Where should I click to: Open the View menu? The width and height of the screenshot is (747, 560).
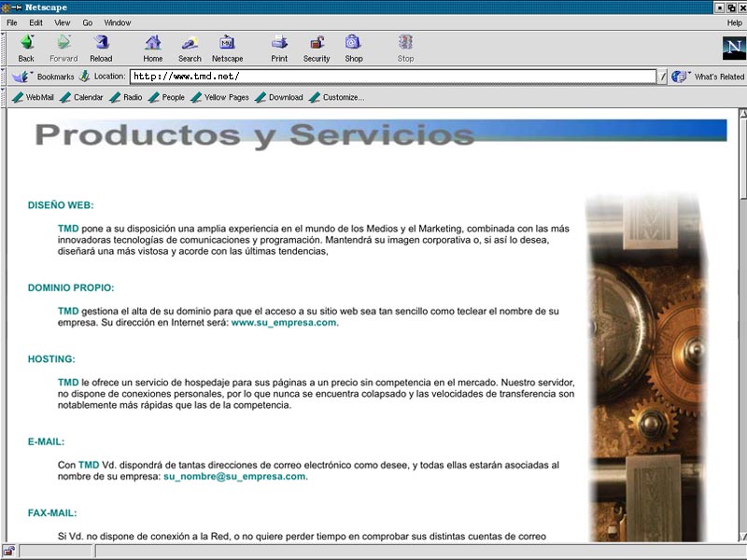[x=62, y=22]
